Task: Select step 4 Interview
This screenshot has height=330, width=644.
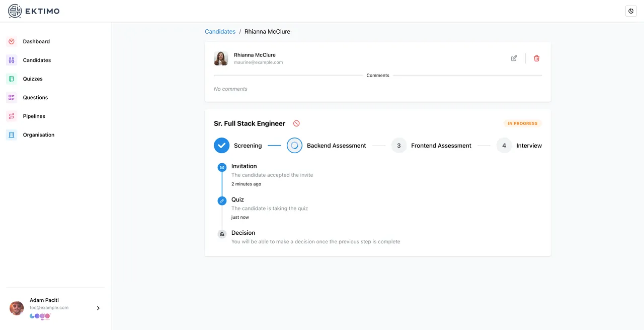Action: point(504,146)
